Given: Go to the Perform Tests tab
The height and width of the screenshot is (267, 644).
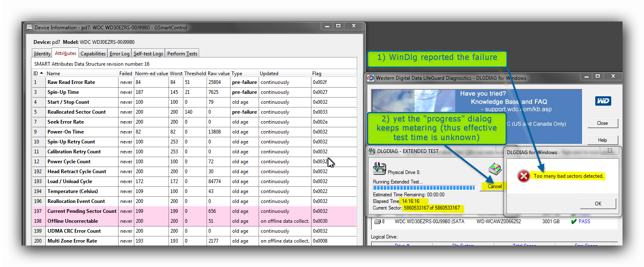Looking at the screenshot, I should pyautogui.click(x=182, y=54).
